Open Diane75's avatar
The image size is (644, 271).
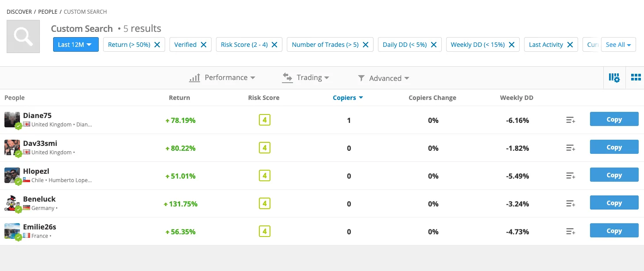pyautogui.click(x=12, y=120)
